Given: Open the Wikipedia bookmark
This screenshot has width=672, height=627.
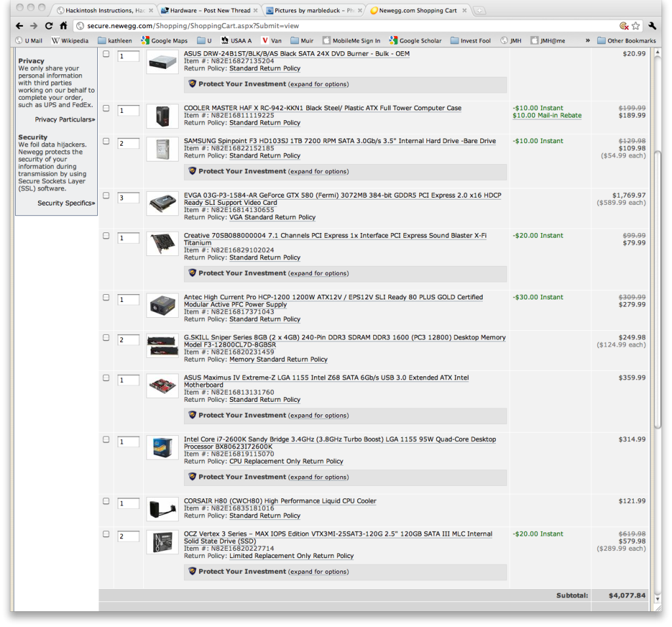Looking at the screenshot, I should (70, 41).
